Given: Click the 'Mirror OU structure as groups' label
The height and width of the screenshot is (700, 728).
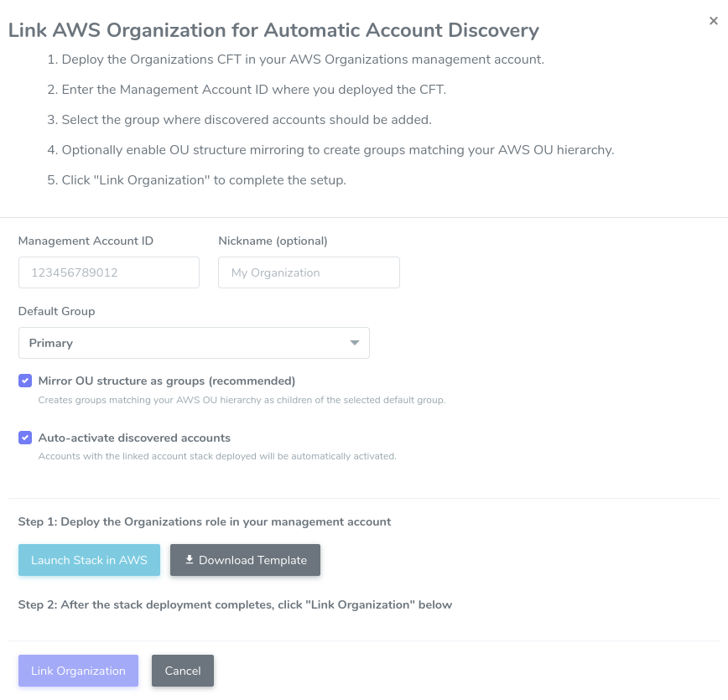Looking at the screenshot, I should tap(167, 381).
